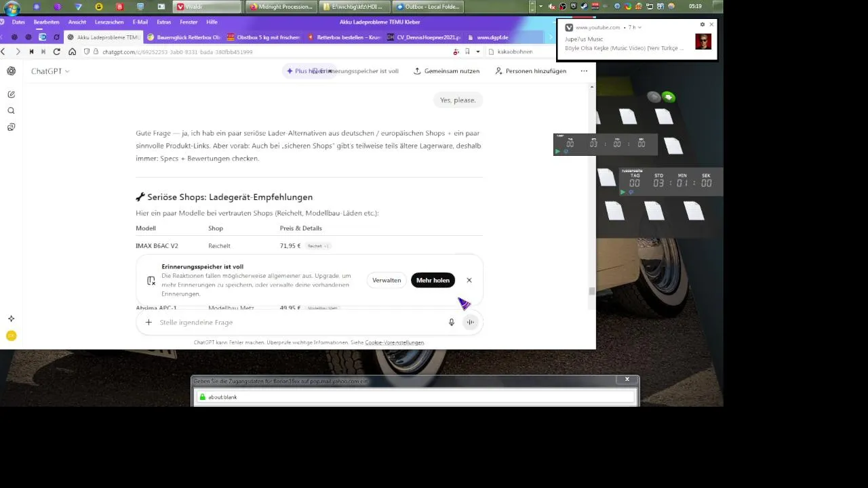The height and width of the screenshot is (488, 868).
Task: Switch to www.dgpf.de tab
Action: point(504,37)
